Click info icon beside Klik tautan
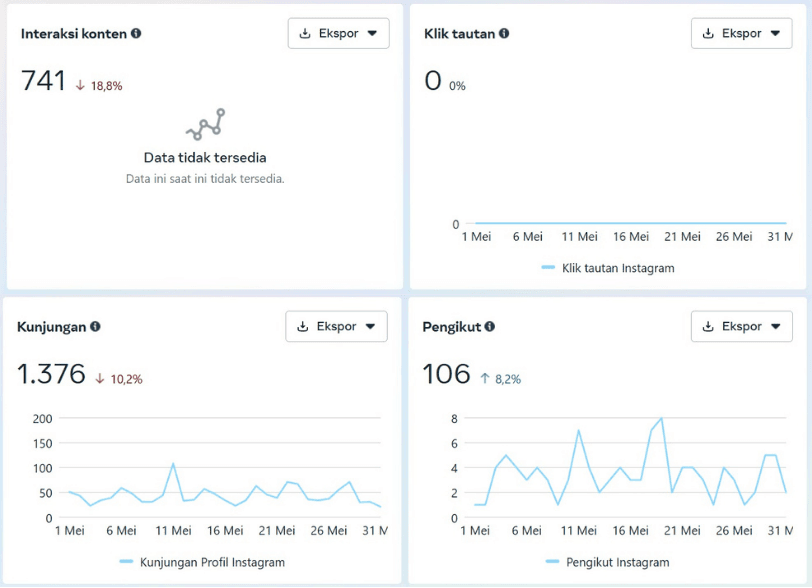 504,33
